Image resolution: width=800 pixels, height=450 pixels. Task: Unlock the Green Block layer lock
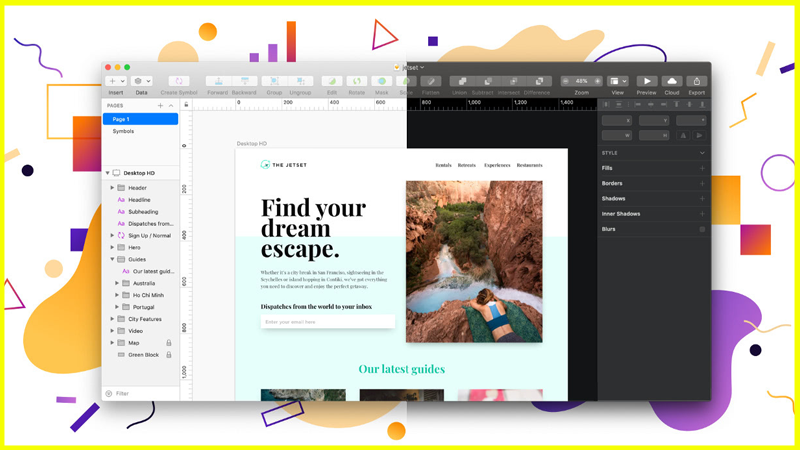[x=169, y=355]
